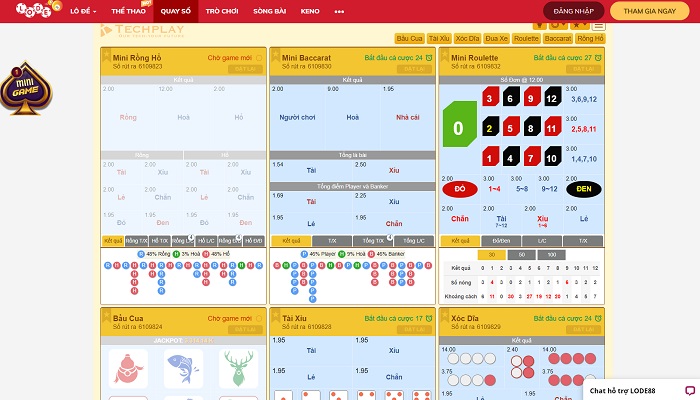
Task: Choose the 50 results range option
Action: coord(519,255)
